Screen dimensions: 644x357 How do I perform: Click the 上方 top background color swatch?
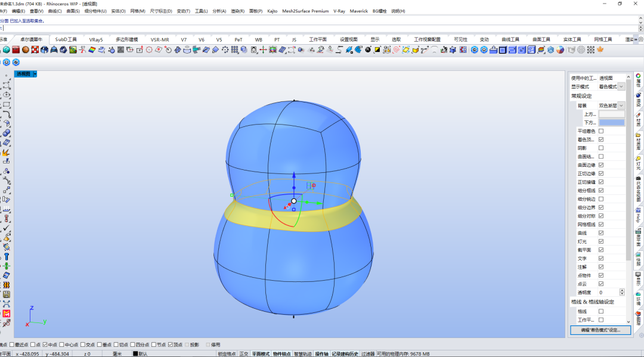pyautogui.click(x=612, y=114)
